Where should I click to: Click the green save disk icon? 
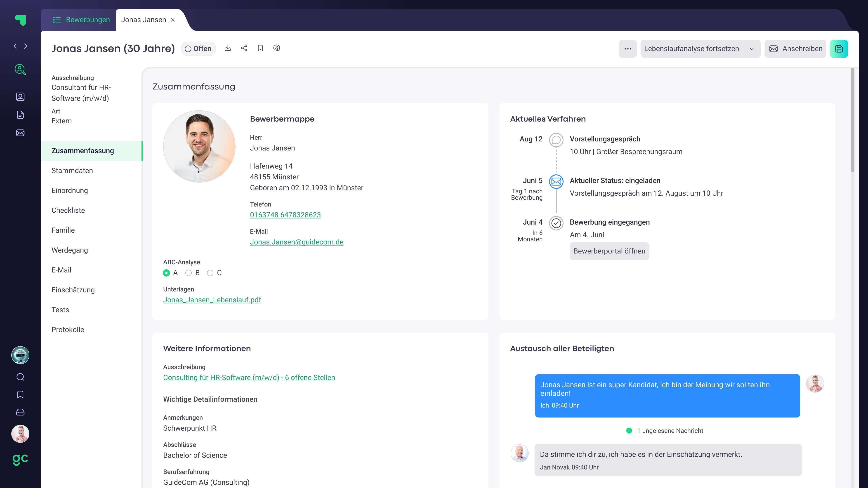pyautogui.click(x=839, y=49)
